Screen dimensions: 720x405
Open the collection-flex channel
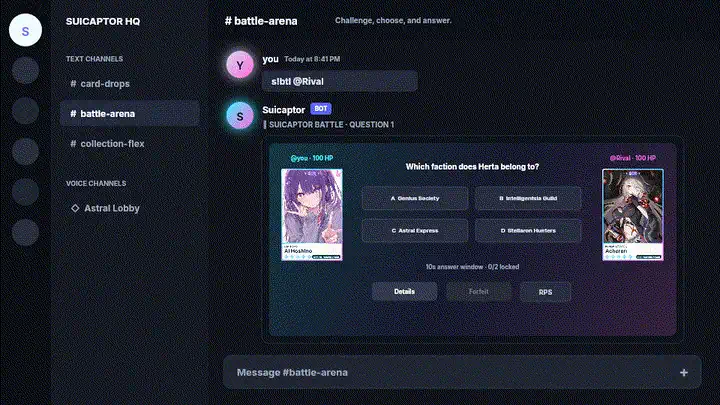click(129, 144)
